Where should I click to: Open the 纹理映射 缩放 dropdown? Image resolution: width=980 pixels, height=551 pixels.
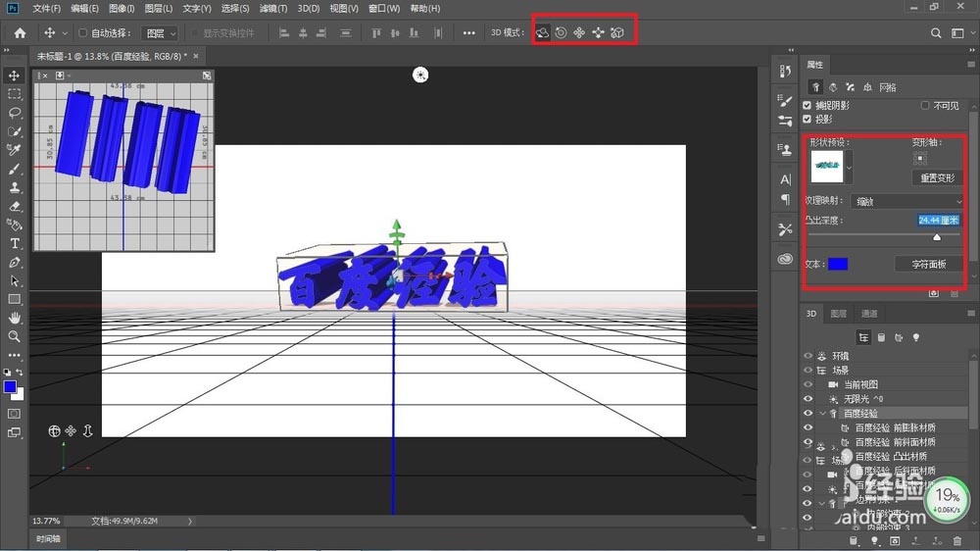click(906, 201)
